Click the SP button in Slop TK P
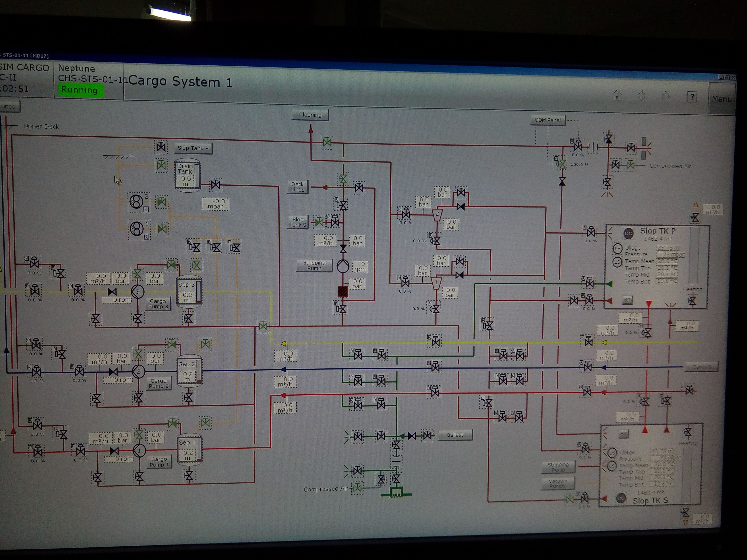 click(x=627, y=300)
